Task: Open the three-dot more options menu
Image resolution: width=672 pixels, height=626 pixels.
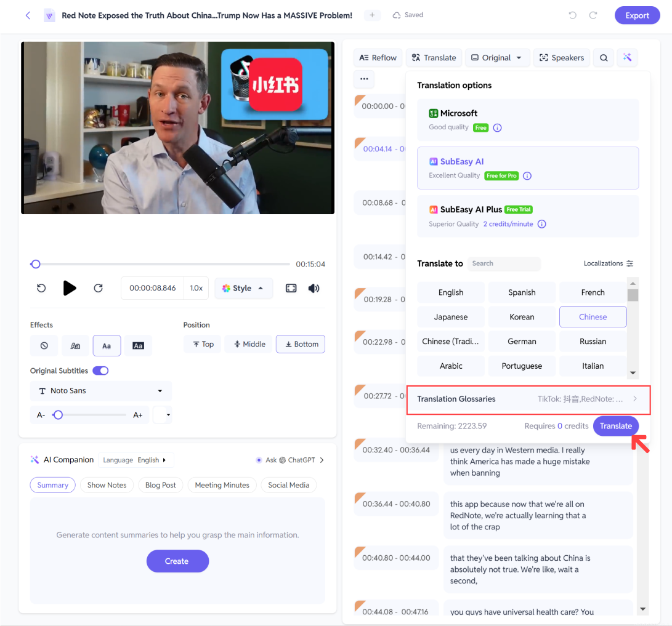Action: (x=364, y=79)
